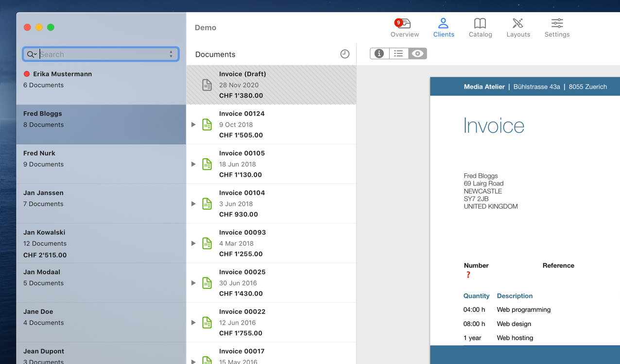Image resolution: width=620 pixels, height=364 pixels.
Task: Open the Overview tab with notification badge
Action: 404,28
